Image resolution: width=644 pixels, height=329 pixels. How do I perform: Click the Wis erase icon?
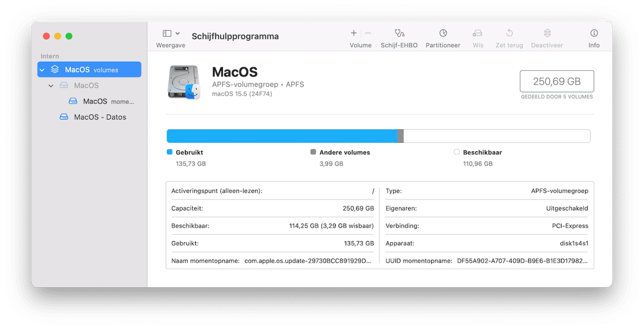(478, 33)
